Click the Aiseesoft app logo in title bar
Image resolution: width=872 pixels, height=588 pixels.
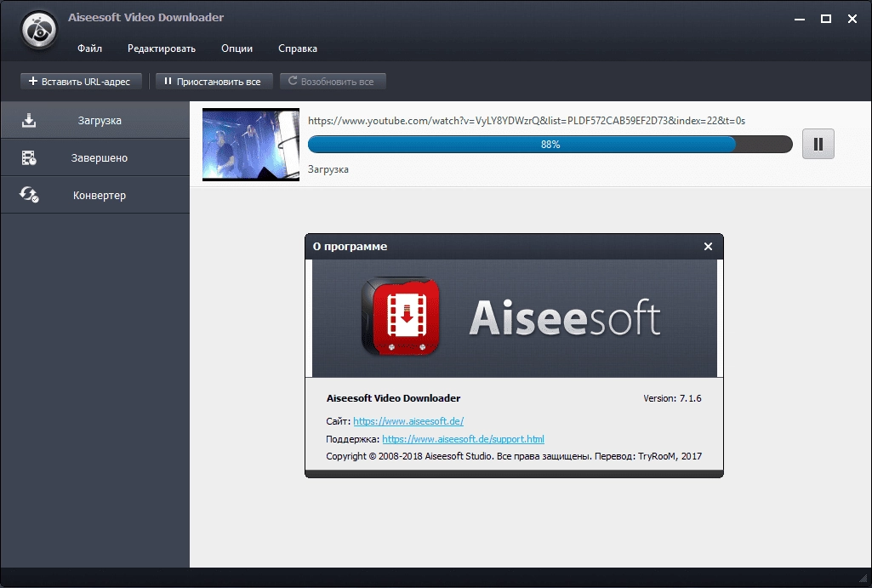tap(39, 30)
